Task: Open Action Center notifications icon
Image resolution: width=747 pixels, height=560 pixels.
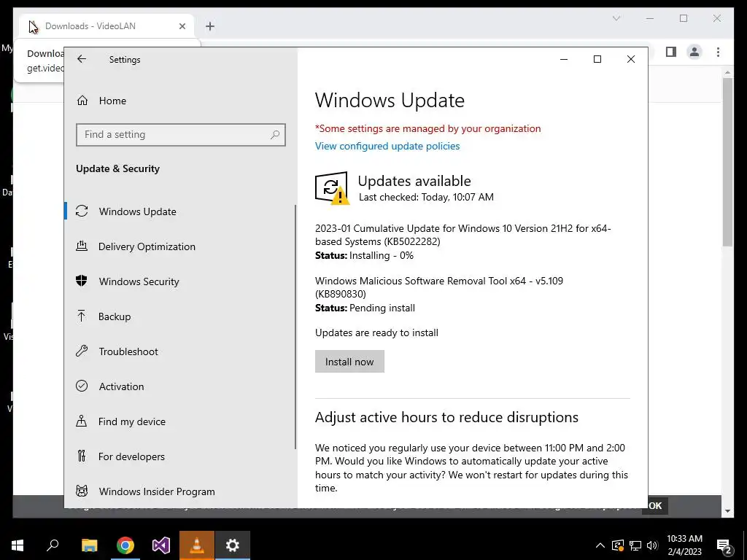Action: tap(724, 546)
